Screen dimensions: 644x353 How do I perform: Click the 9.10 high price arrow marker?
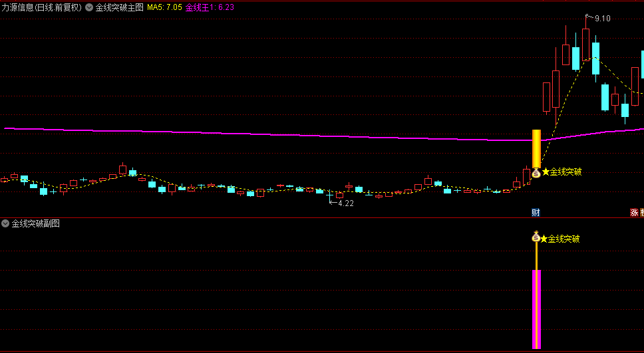[x=597, y=18]
